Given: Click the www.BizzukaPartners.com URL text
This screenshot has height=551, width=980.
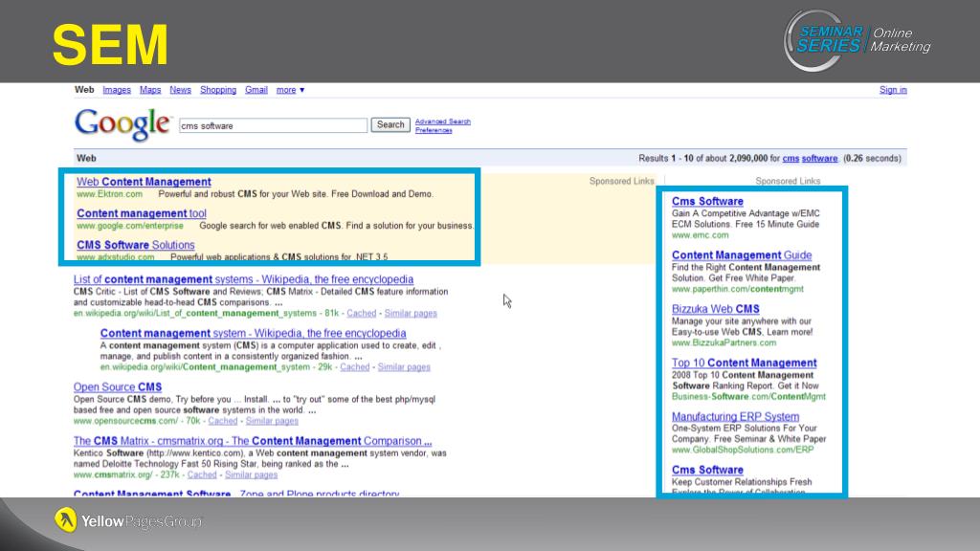Looking at the screenshot, I should pyautogui.click(x=724, y=343).
